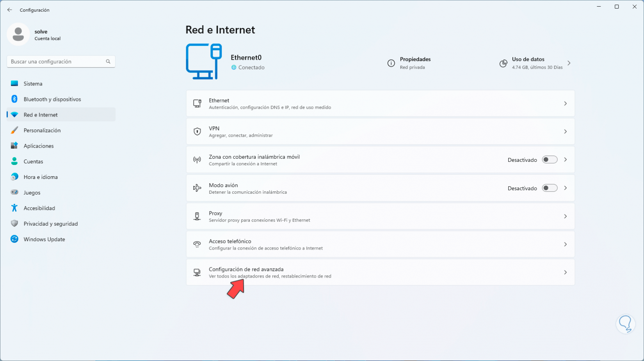Toggle the Modo avión switch
644x361 pixels.
tap(550, 188)
